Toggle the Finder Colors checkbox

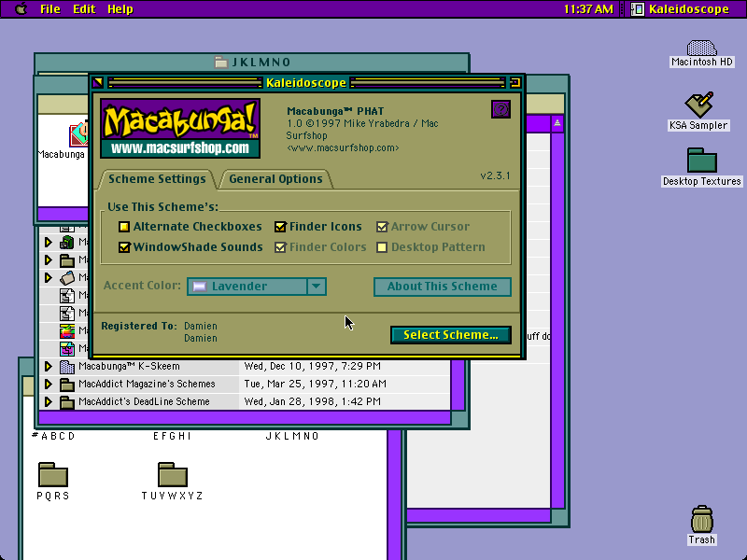pyautogui.click(x=280, y=247)
